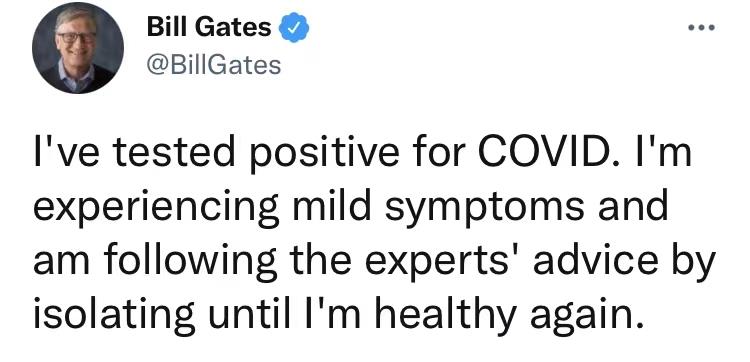The width and height of the screenshot is (750, 362).
Task: Open the Bill Gates display name
Action: [209, 26]
